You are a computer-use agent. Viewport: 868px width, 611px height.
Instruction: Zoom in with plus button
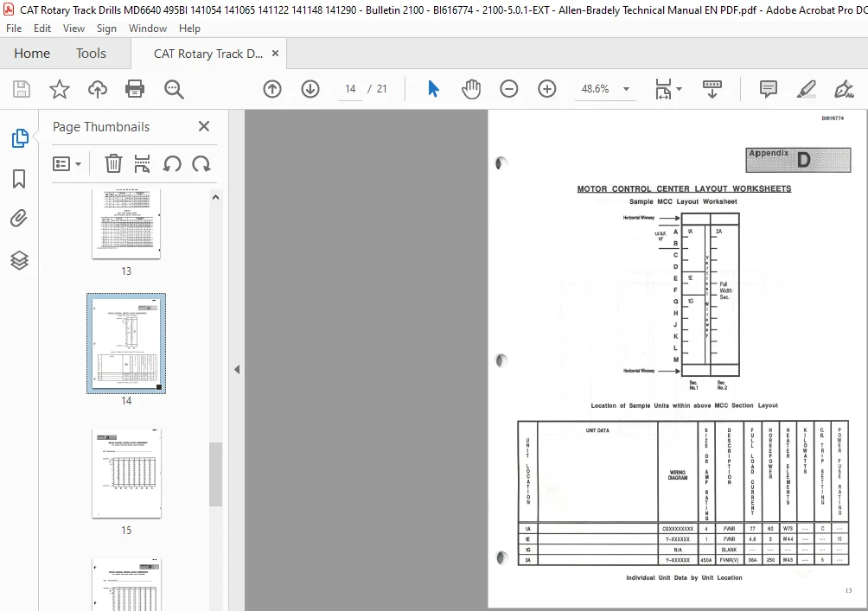point(547,89)
